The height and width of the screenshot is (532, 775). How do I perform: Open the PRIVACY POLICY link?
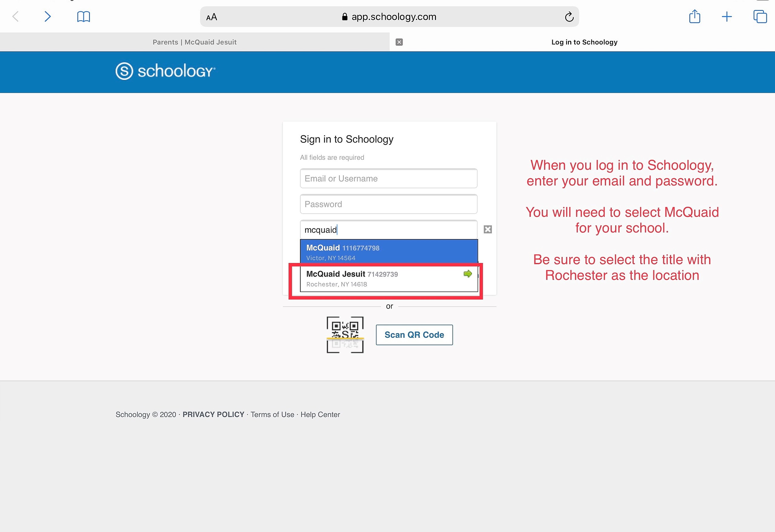click(x=213, y=414)
